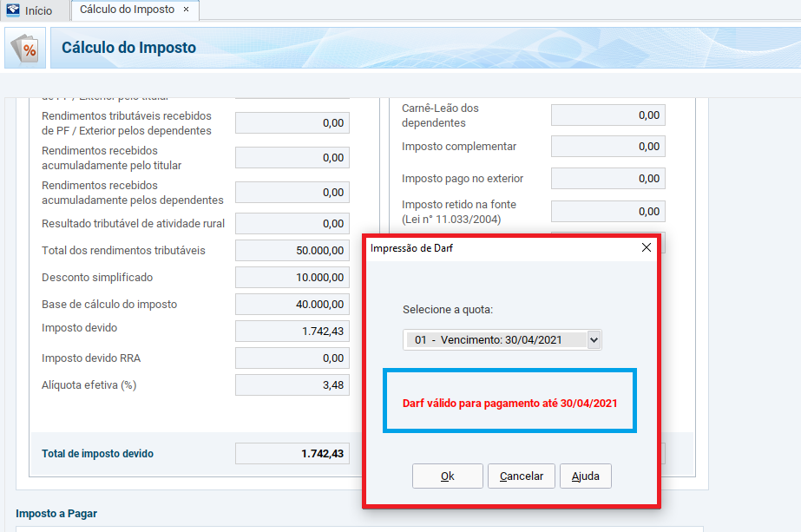801x532 pixels.
Task: Click the Total dos rendimentos tributáveis field
Action: [292, 251]
